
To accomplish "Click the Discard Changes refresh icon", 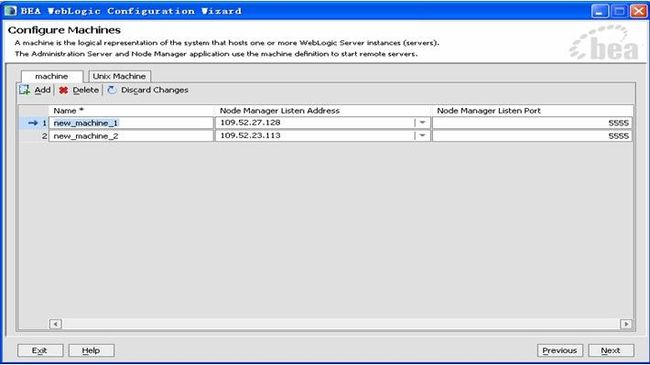I will coord(112,90).
